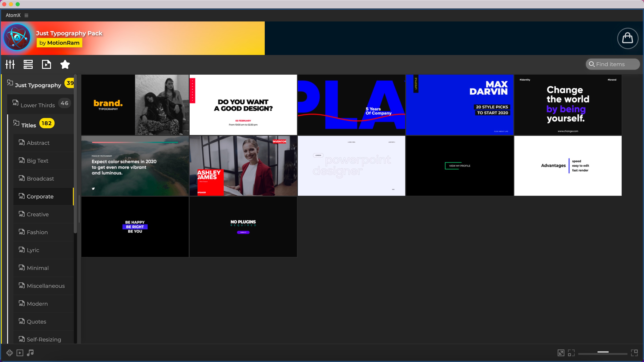Open the shopping bag store icon
This screenshot has width=644, height=362.
click(627, 38)
